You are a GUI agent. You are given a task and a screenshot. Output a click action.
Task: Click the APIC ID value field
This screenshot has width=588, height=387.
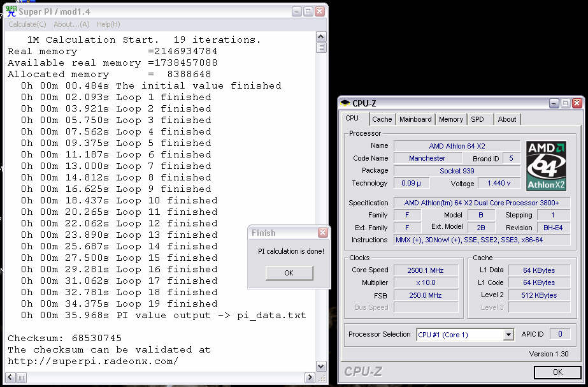560,333
